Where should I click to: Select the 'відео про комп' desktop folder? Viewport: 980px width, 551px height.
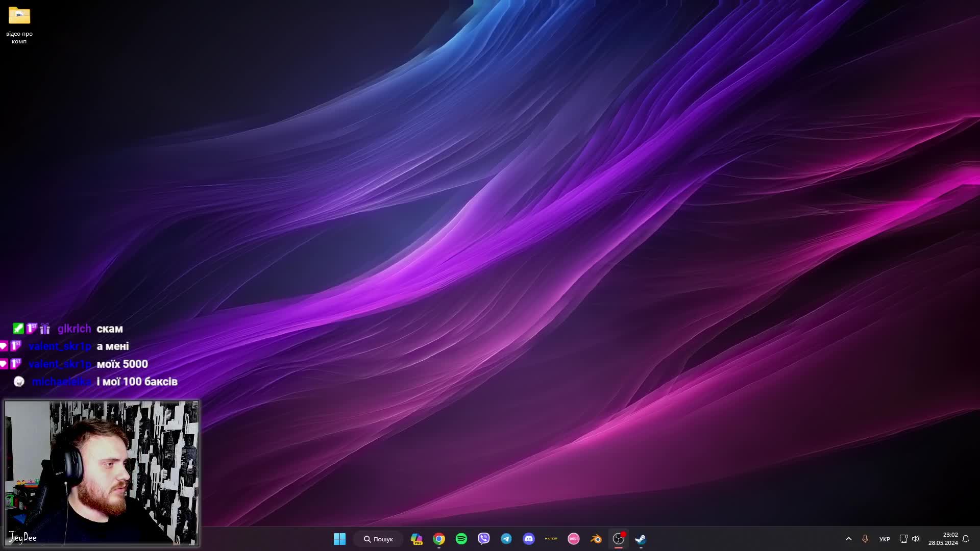pos(19,26)
